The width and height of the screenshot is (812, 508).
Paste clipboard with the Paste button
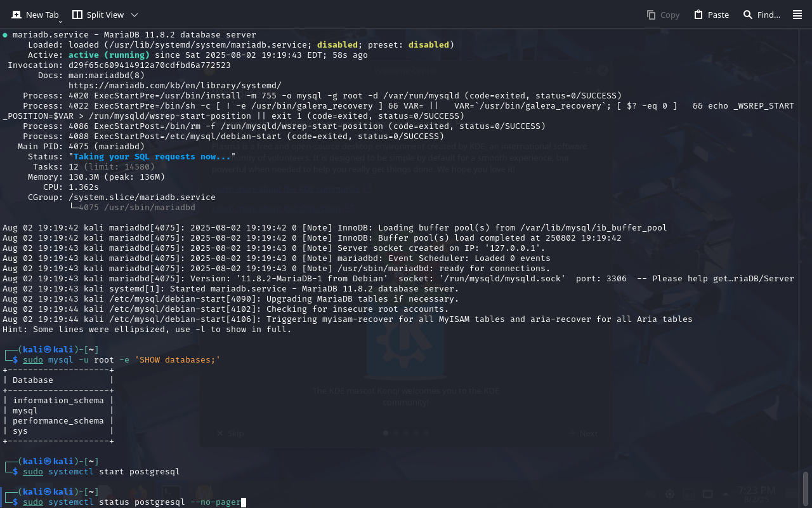711,15
